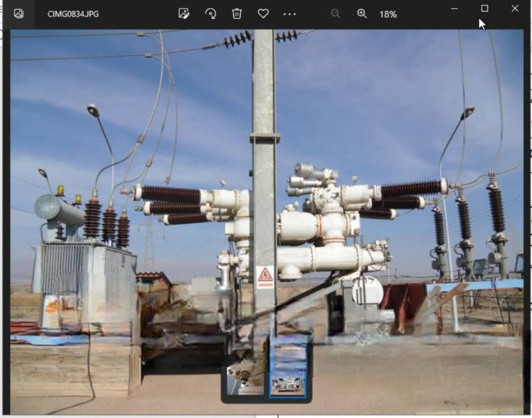The image size is (532, 418).
Task: Maximize the Photos window
Action: coord(485,8)
